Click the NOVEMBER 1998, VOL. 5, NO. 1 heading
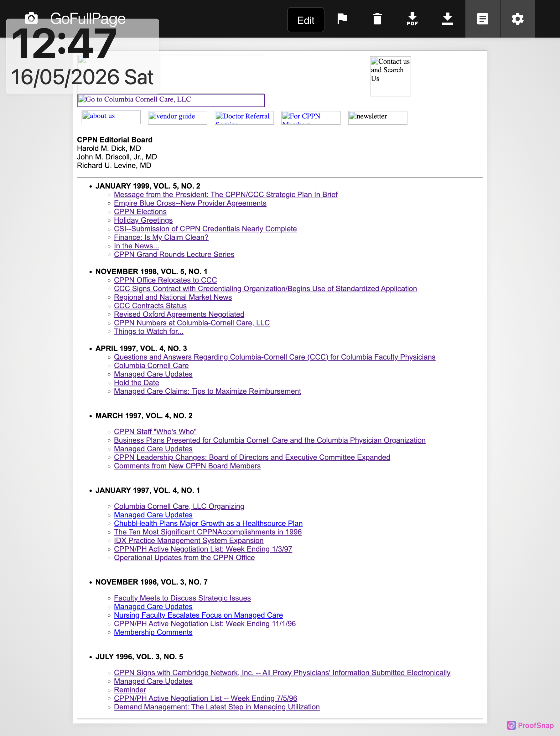The height and width of the screenshot is (736, 560). click(151, 272)
